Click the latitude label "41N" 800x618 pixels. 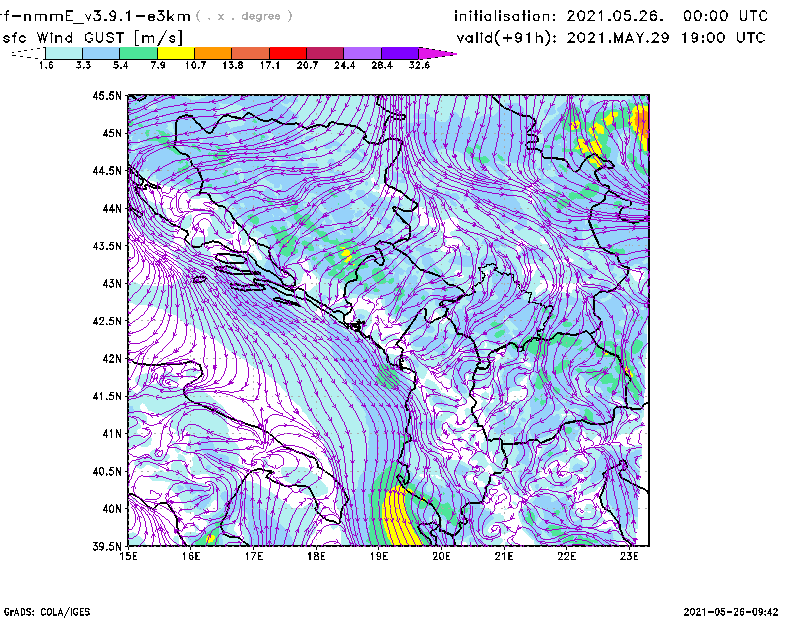(112, 434)
